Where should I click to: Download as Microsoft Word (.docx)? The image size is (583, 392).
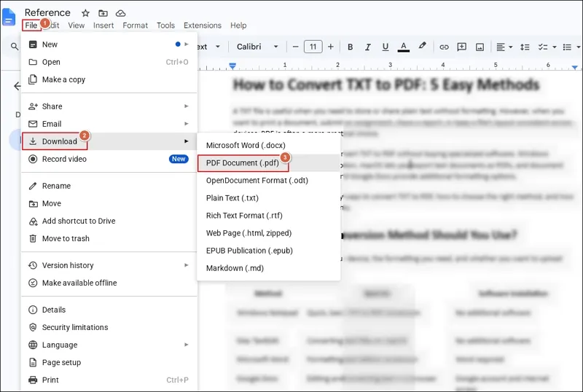coord(268,145)
